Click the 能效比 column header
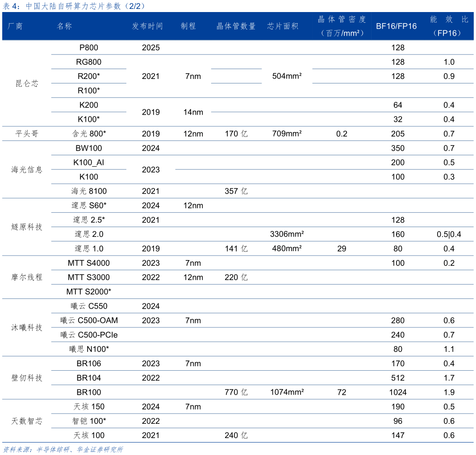476x455 pixels. tap(449, 20)
